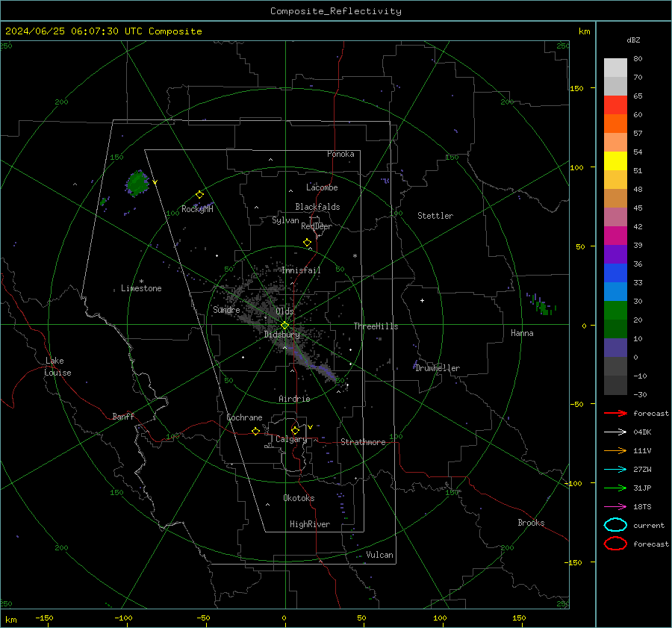Click the Lake Louise label

pyautogui.click(x=57, y=367)
